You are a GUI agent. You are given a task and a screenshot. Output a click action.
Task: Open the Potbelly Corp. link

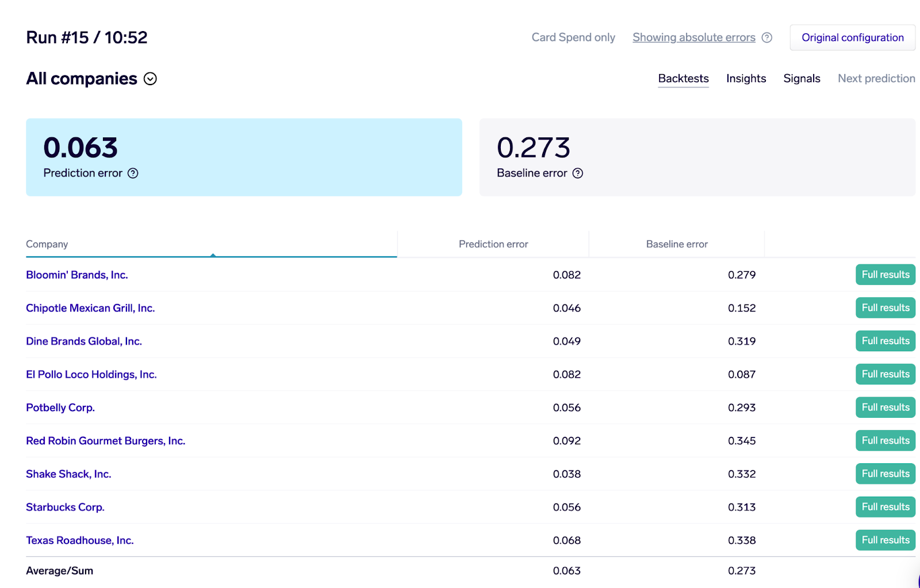click(x=60, y=408)
